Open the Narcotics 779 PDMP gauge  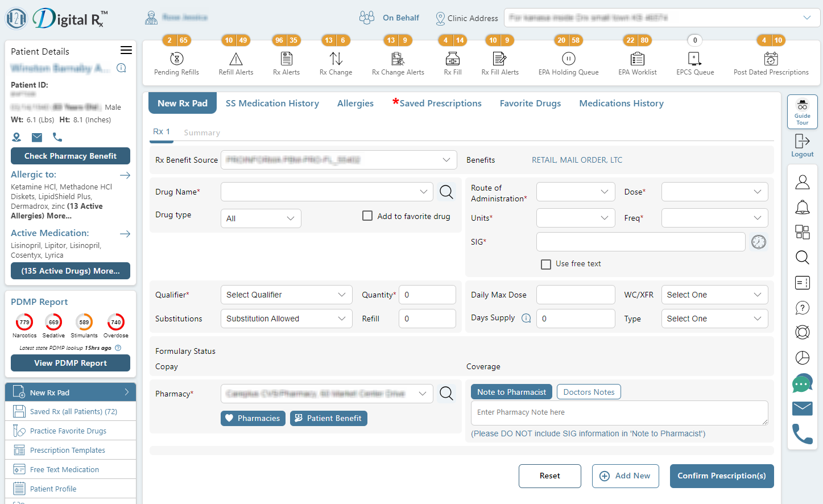pos(24,321)
